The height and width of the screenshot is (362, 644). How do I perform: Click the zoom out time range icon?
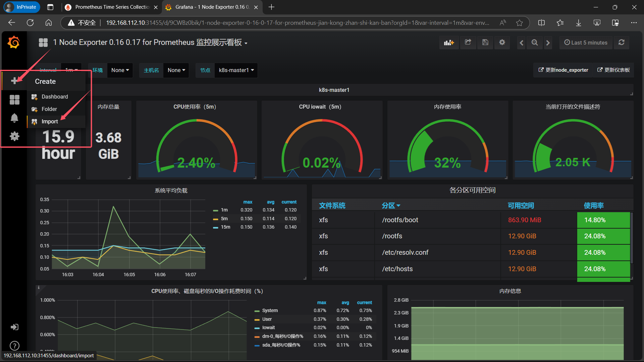pos(535,43)
